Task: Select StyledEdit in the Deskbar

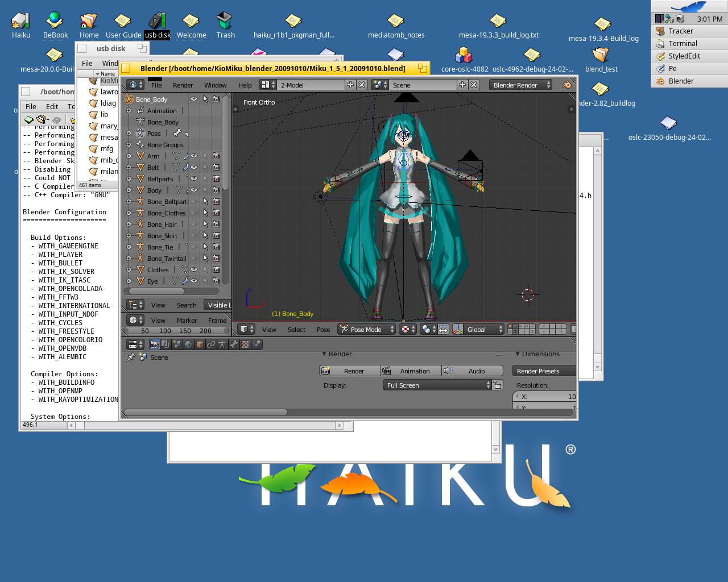Action: click(x=689, y=56)
